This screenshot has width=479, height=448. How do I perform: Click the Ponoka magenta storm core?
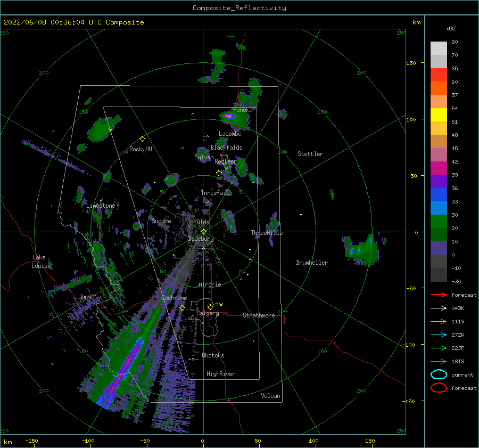click(229, 116)
